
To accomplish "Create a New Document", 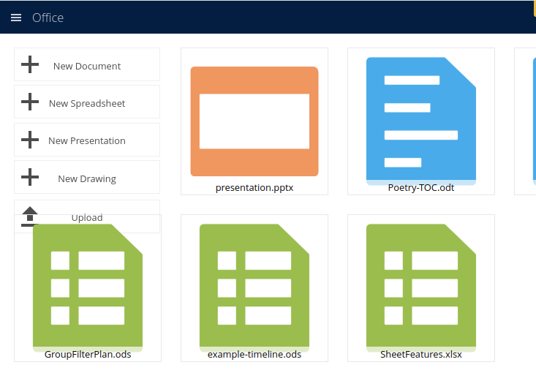I will 87,64.
